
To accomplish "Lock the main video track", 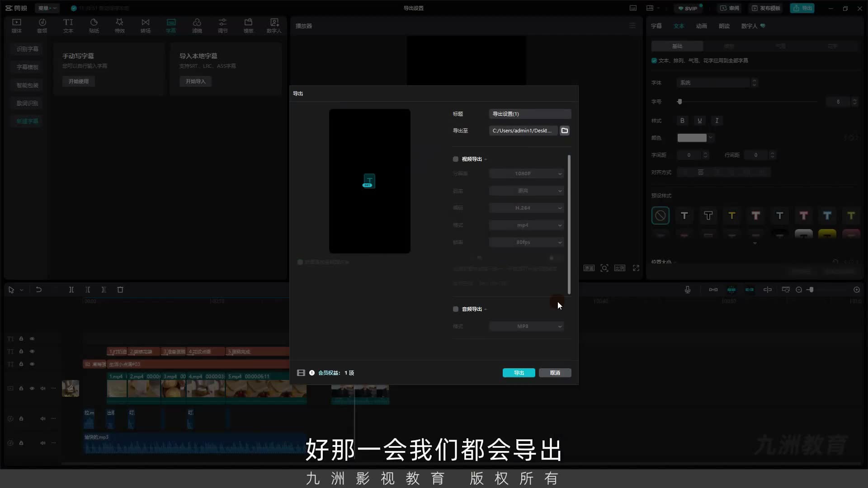I will 21,388.
